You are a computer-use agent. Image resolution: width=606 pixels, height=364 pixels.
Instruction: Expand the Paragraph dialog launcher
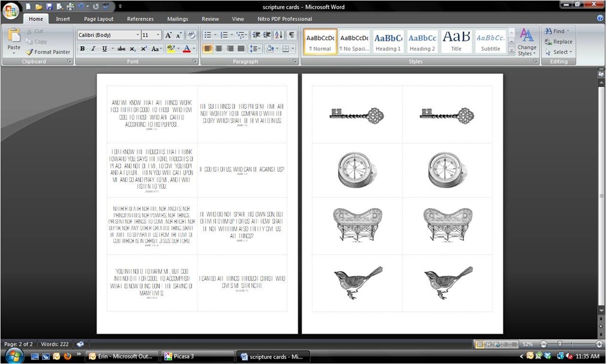tap(295, 61)
